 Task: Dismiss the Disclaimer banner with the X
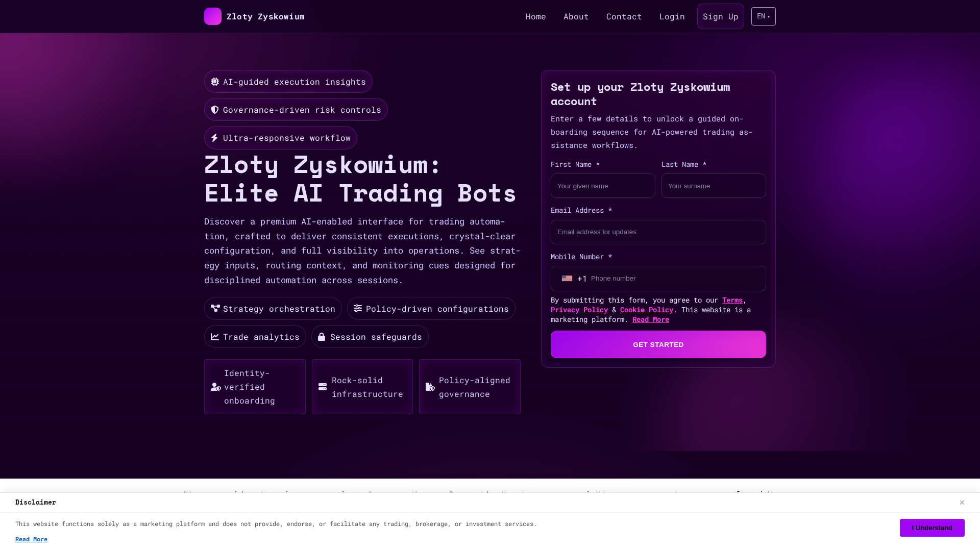962,503
